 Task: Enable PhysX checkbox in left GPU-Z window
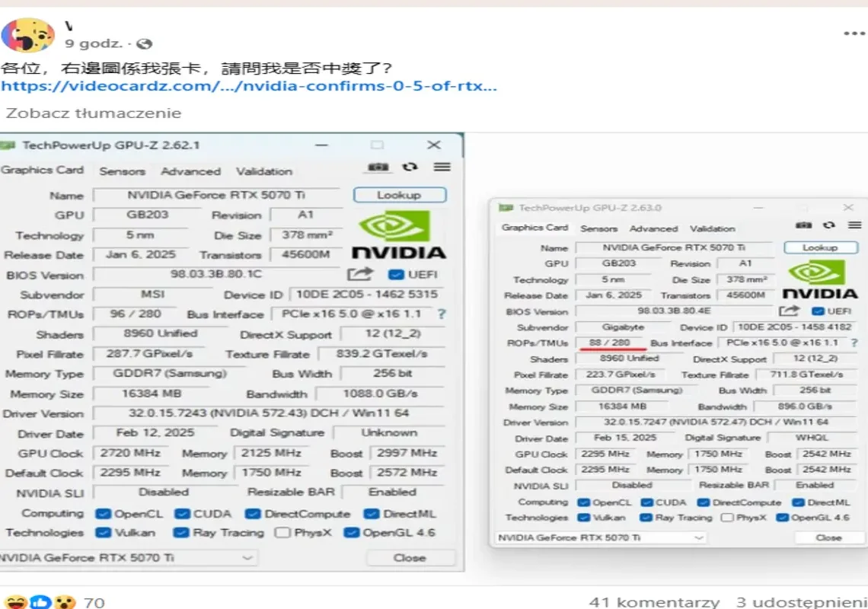282,533
